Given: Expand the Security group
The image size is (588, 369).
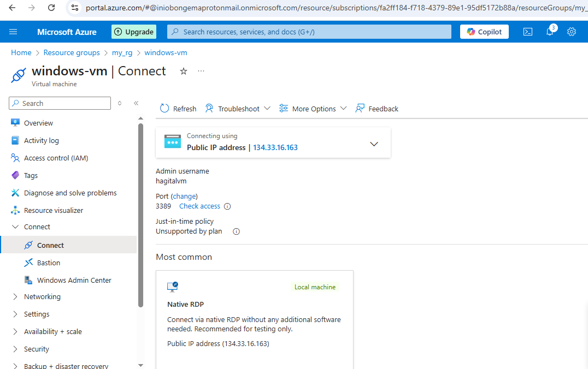Looking at the screenshot, I should tap(15, 349).
